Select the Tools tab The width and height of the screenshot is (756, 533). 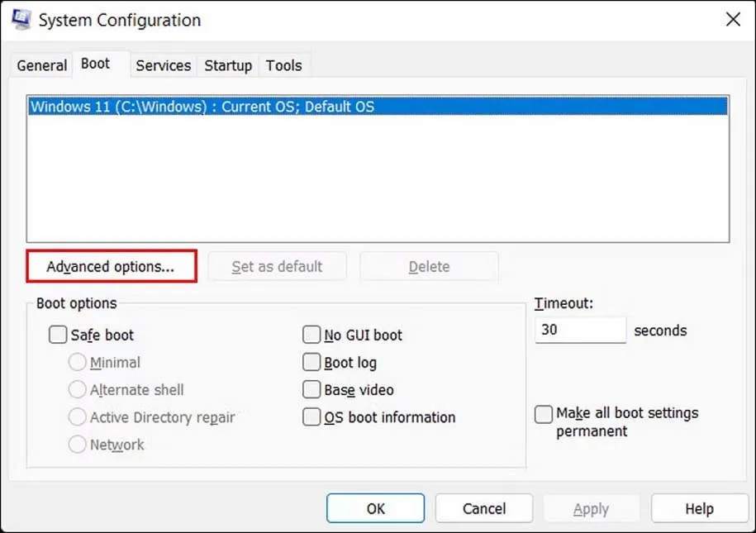pyautogui.click(x=283, y=65)
